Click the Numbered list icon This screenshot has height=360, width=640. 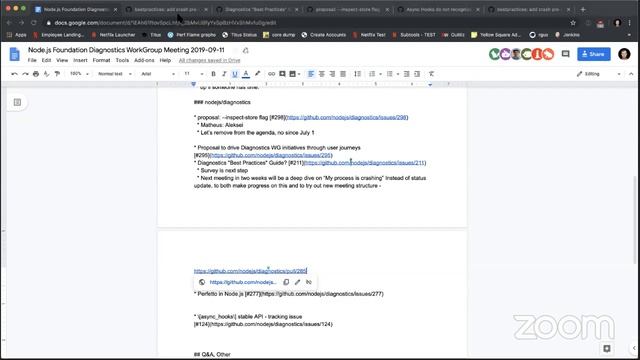tap(372, 74)
